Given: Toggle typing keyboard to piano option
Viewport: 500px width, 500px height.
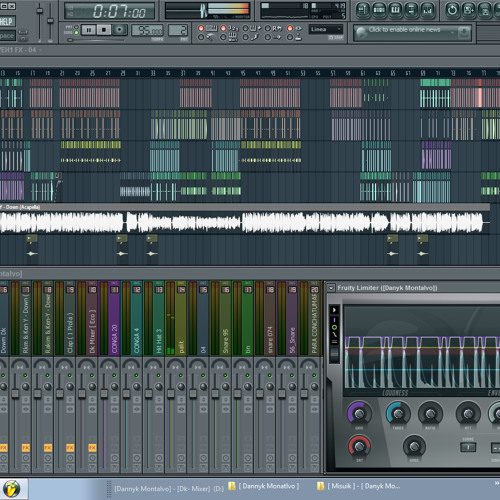Looking at the screenshot, I should (201, 28).
